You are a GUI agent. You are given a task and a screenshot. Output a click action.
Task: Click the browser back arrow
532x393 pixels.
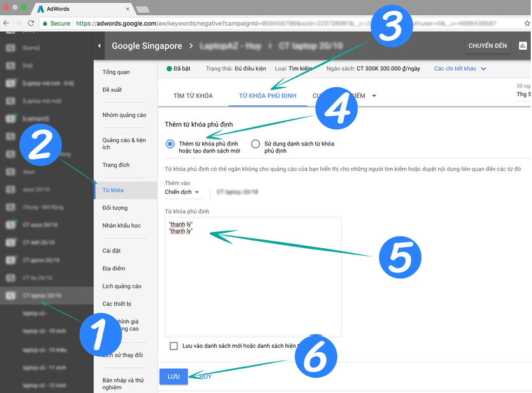(x=6, y=23)
